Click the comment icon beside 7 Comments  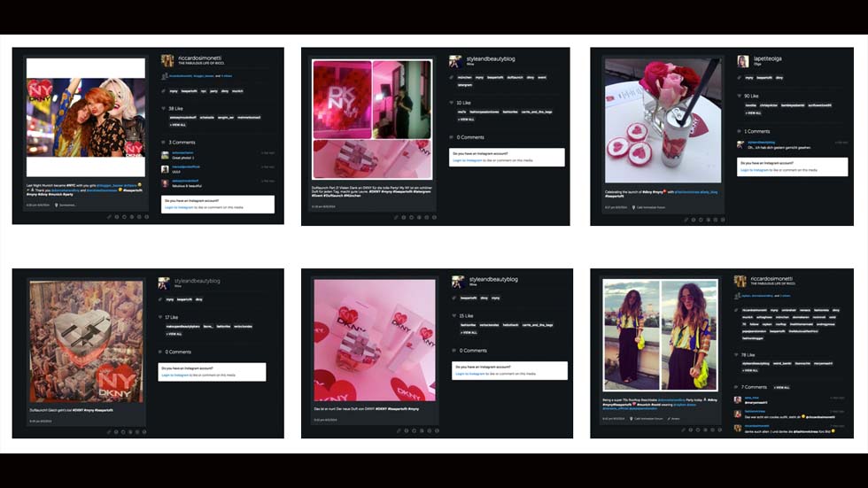[736, 387]
